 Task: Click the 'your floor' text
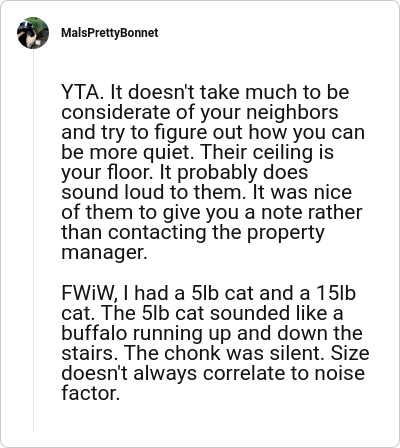click(x=106, y=172)
